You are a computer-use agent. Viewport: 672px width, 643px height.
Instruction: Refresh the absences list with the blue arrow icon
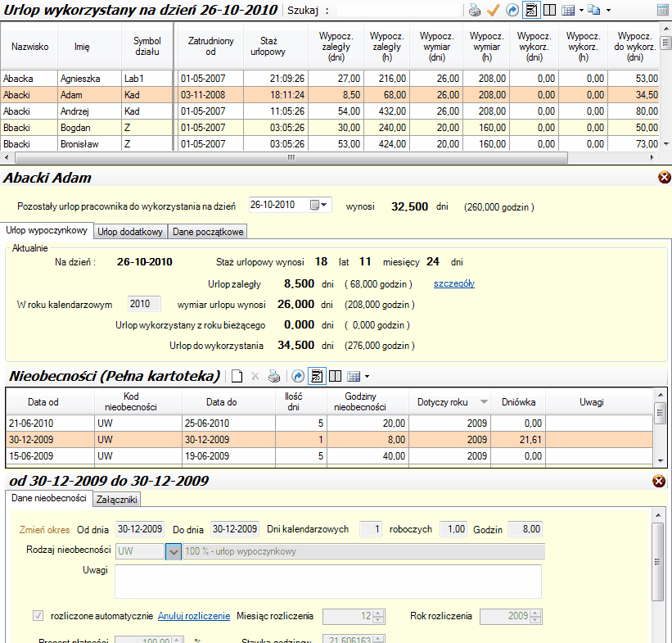[298, 377]
